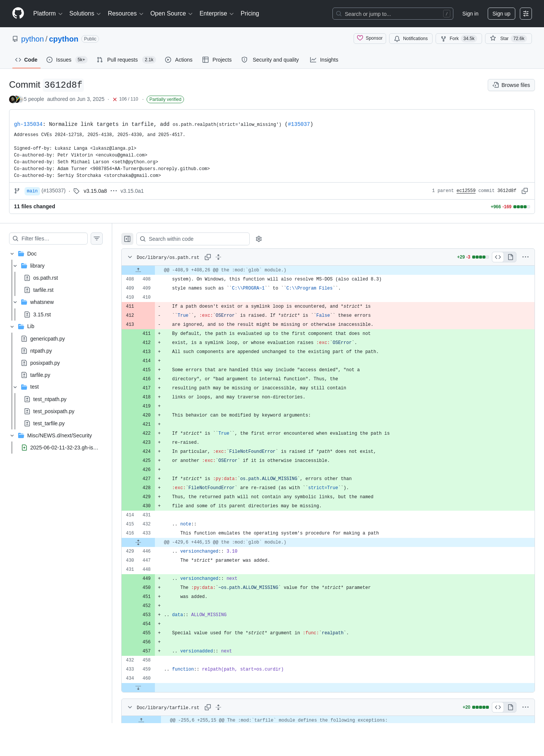
Task: Open diff view settings gear
Action: point(259,239)
